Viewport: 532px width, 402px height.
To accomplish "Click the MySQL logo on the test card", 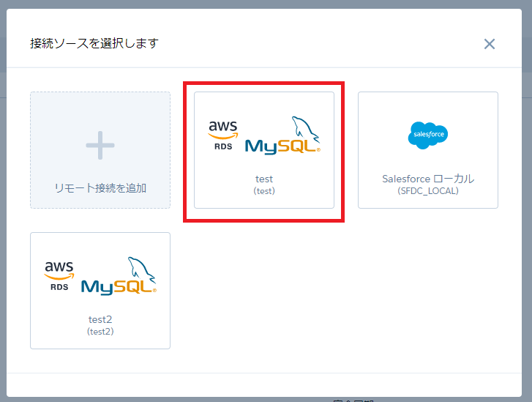I will pyautogui.click(x=282, y=135).
